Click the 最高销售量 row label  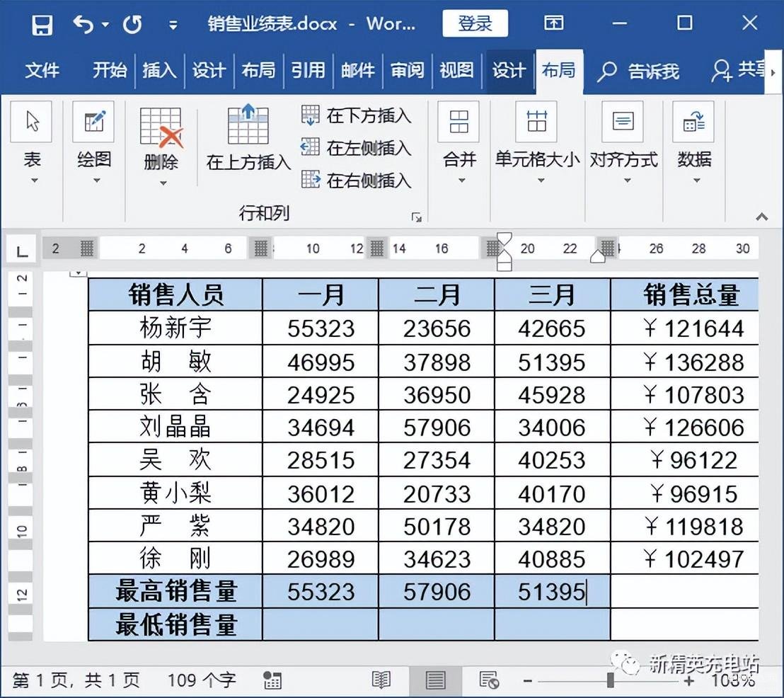175,591
